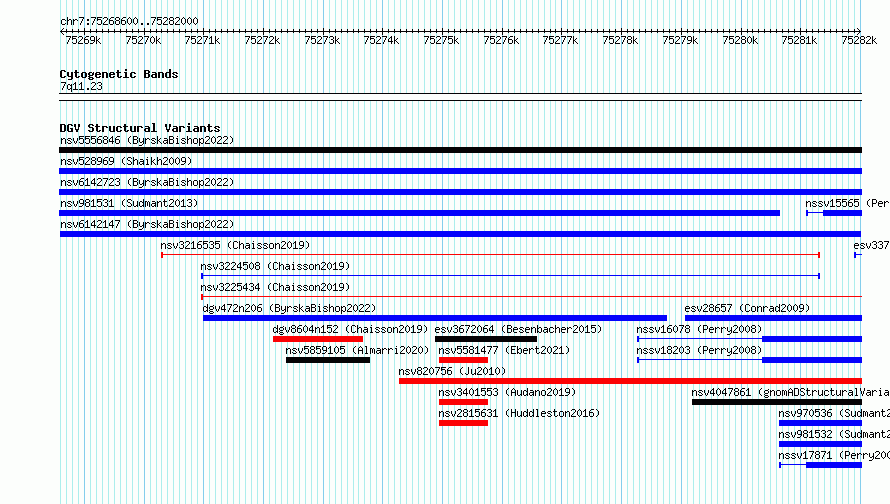The width and height of the screenshot is (890, 504).
Task: Click the thick blue segment of nssv18203
Action: coord(812,360)
